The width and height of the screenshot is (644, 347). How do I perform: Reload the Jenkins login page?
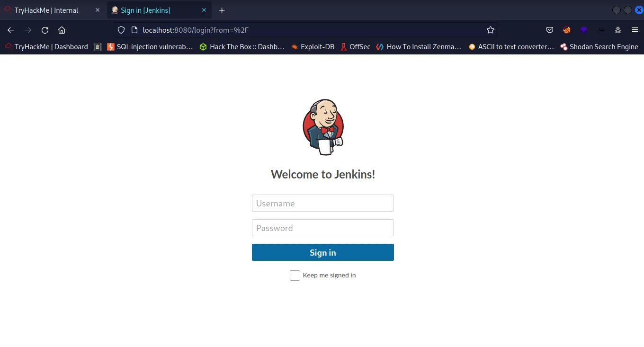tap(45, 30)
